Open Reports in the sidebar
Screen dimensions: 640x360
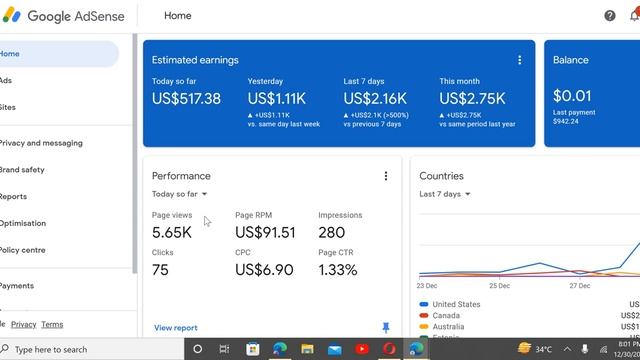coord(13,196)
